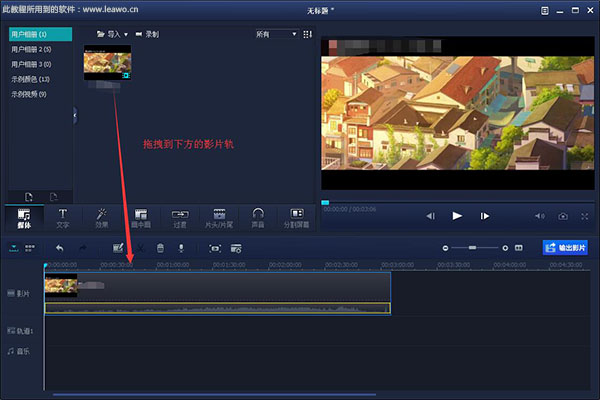600x400 pixels.
Task: Open the 片头/片尾 intro/credits tab
Action: tap(219, 218)
